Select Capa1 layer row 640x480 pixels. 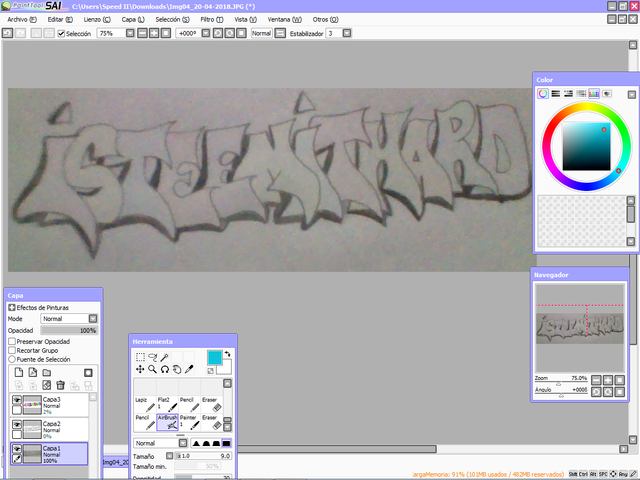click(49, 453)
